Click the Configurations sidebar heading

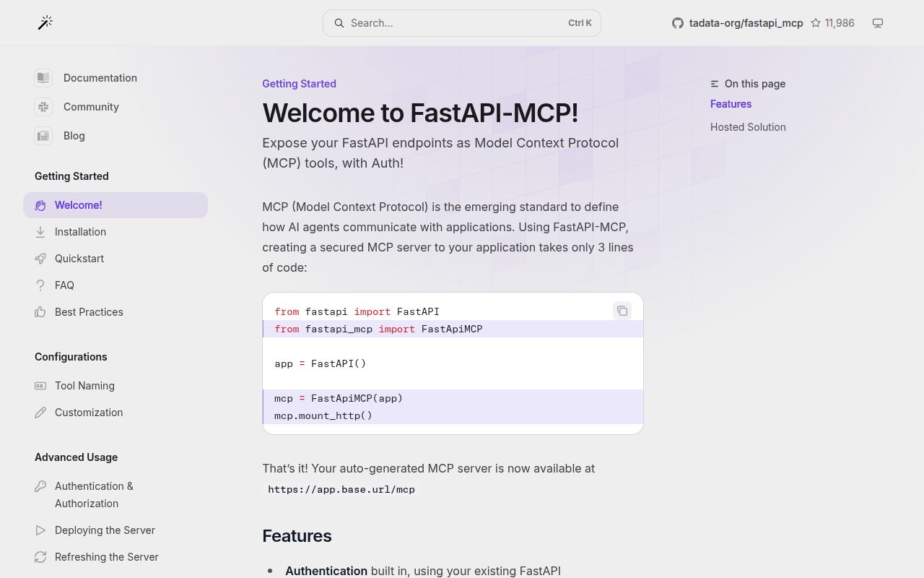coord(71,357)
